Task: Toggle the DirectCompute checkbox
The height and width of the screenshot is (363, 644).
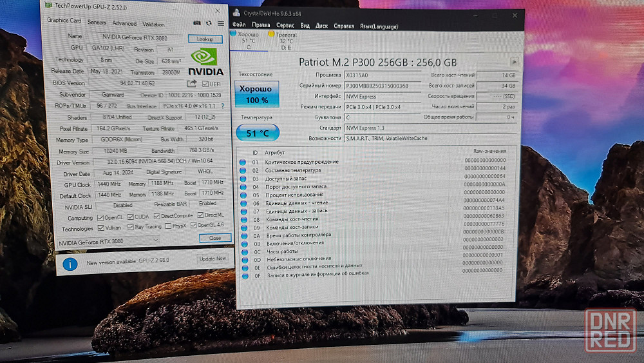Action: (157, 216)
